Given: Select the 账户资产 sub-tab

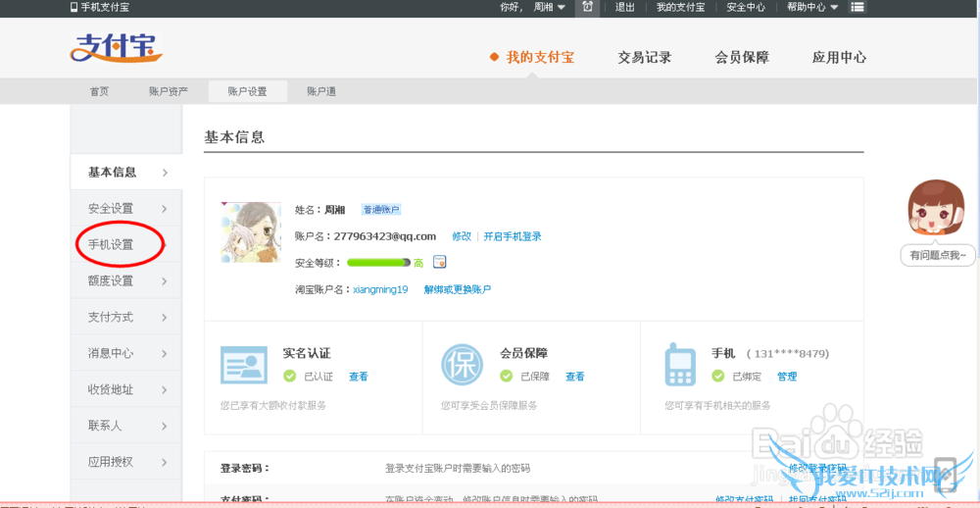Looking at the screenshot, I should (169, 91).
